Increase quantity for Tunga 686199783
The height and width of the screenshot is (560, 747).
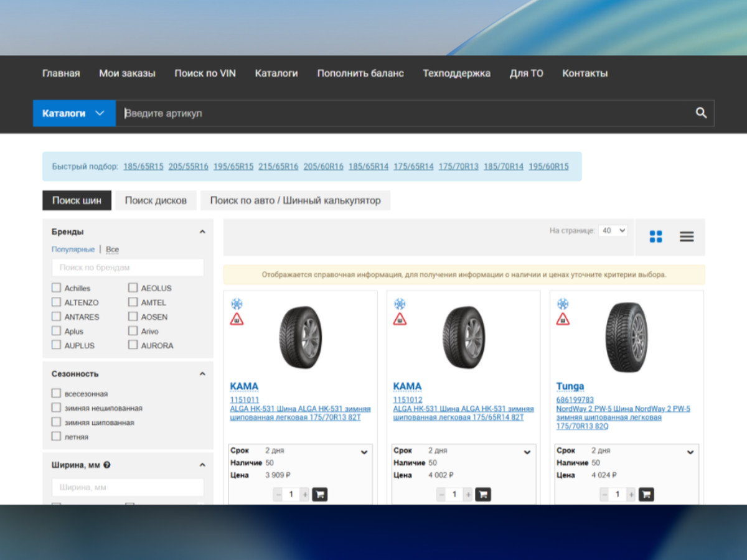[x=631, y=495]
